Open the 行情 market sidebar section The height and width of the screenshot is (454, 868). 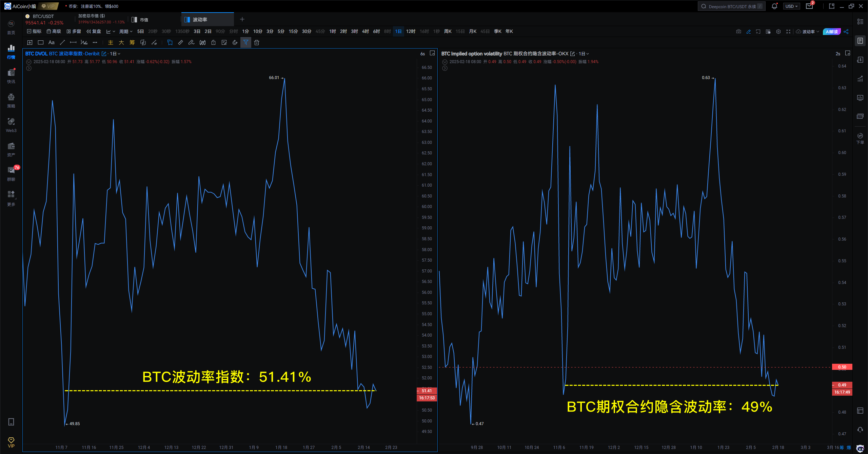(11, 52)
